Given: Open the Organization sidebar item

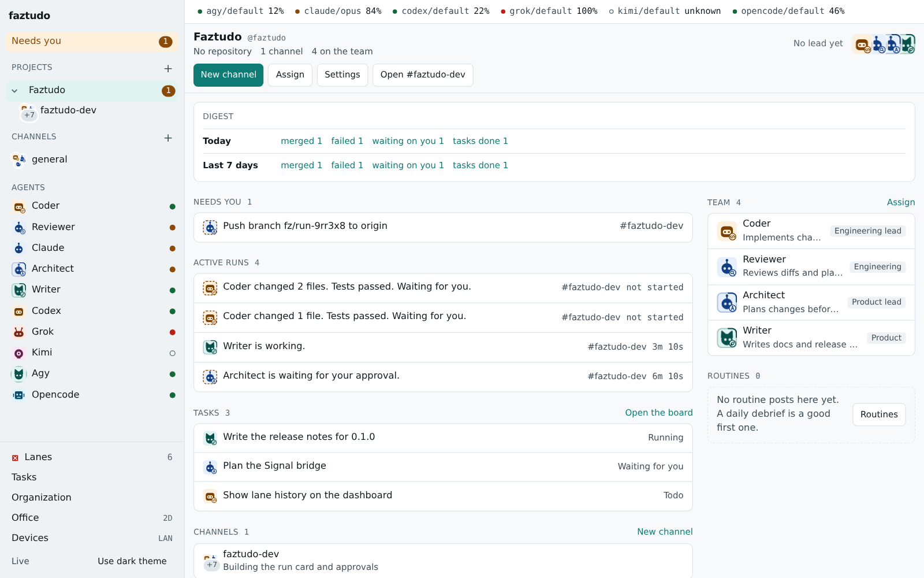Looking at the screenshot, I should pos(92,498).
